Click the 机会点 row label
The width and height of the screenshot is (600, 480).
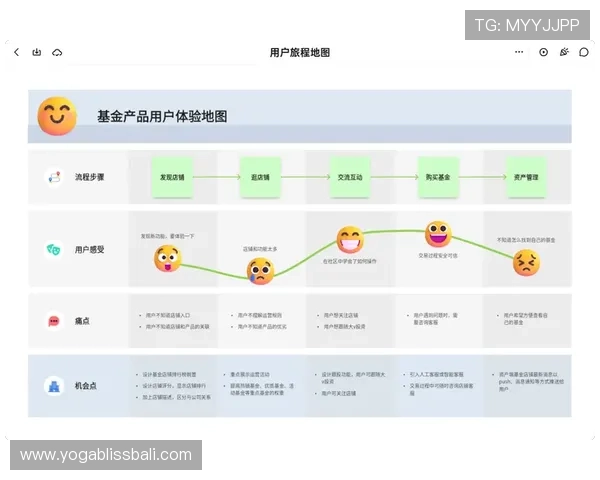click(x=86, y=386)
